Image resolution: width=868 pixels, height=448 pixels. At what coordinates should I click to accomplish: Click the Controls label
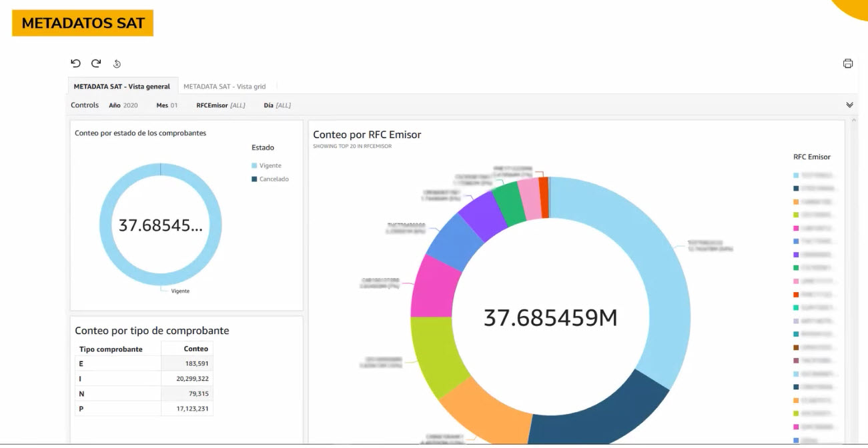point(85,105)
